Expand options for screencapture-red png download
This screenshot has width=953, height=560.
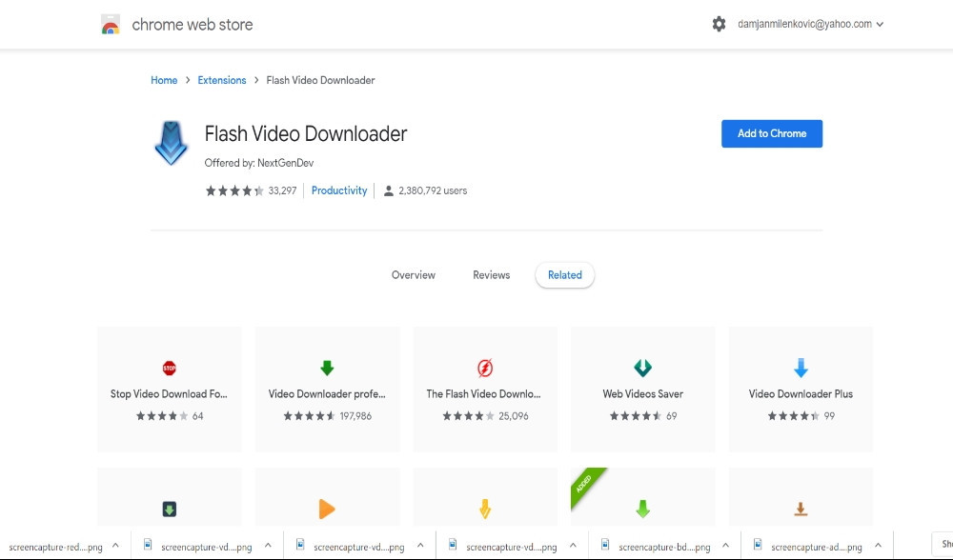[115, 546]
